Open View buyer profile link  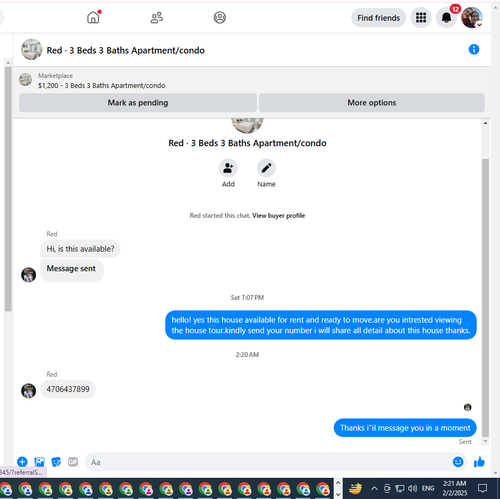tap(278, 216)
